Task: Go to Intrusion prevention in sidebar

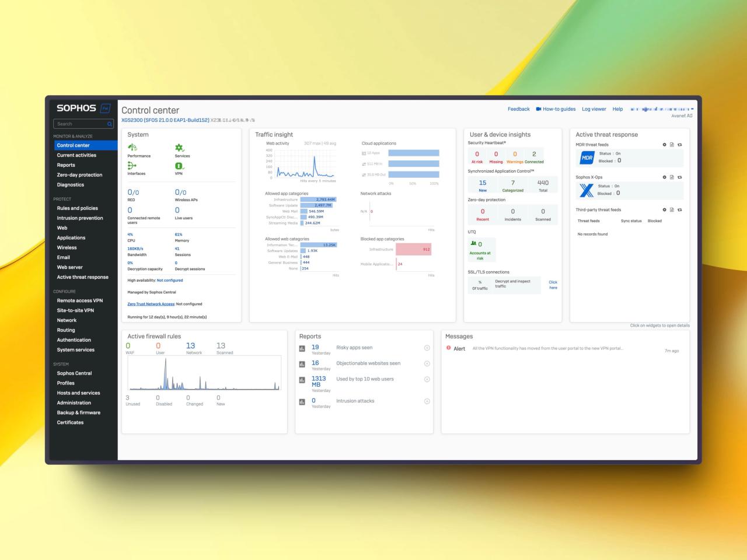Action: (x=80, y=218)
